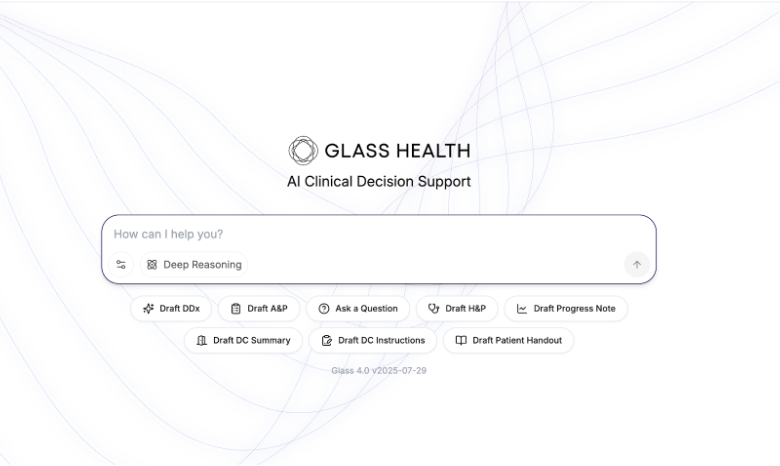780x466 pixels.
Task: Click the sparkle icon on Draft DDx
Action: (148, 309)
